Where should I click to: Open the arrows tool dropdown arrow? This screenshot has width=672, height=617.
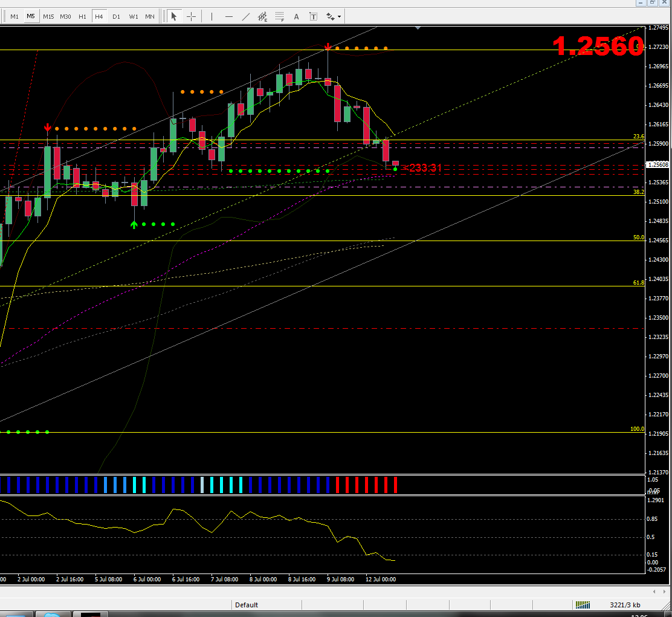[340, 17]
